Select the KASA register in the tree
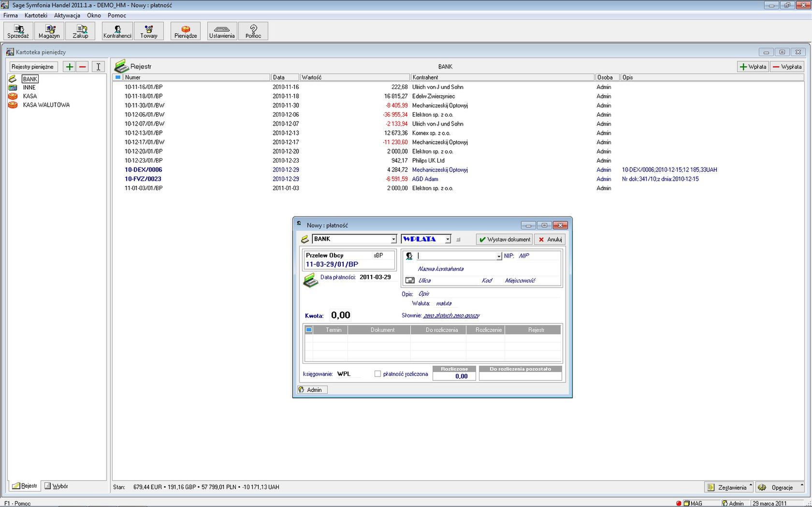This screenshot has width=812, height=507. (30, 96)
